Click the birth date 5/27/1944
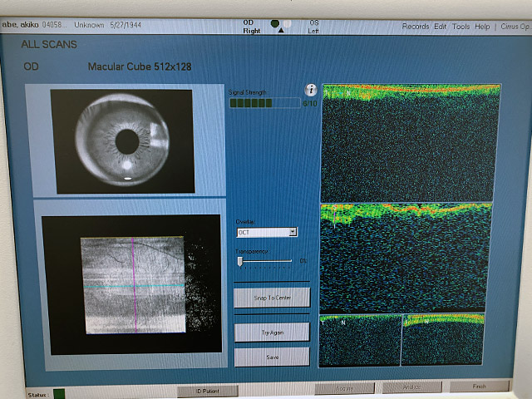The height and width of the screenshot is (399, 532). tap(126, 25)
